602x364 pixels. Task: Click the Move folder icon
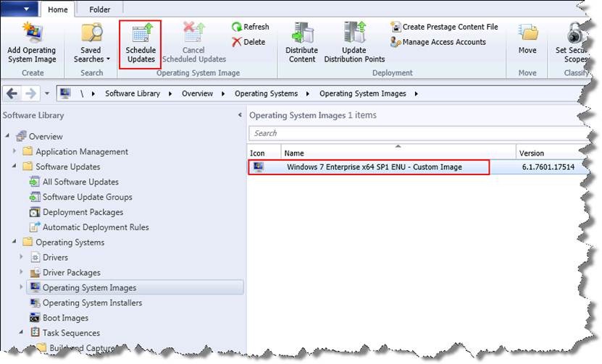click(x=528, y=32)
